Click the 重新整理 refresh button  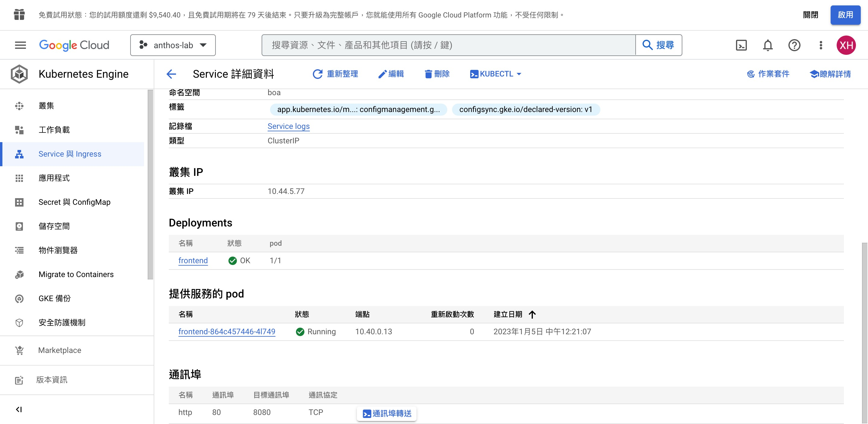tap(336, 74)
